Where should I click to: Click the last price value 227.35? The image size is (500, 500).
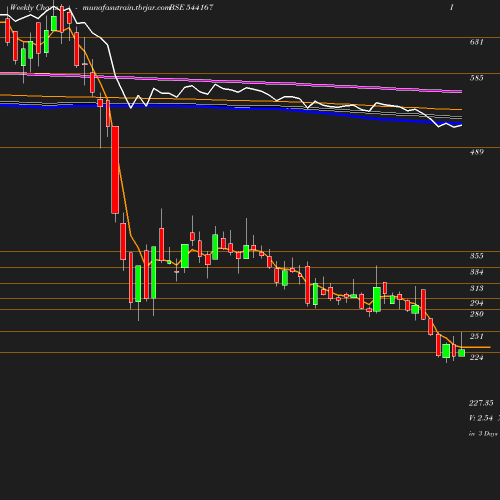click(x=481, y=403)
